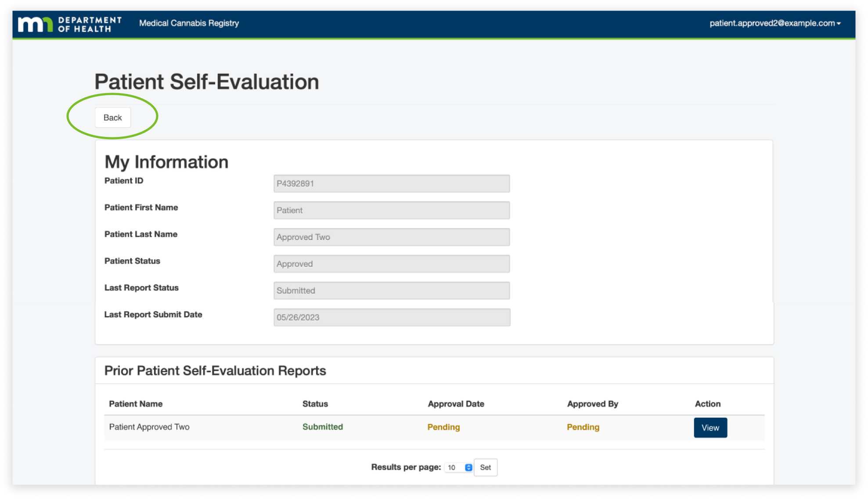Click the Patient First Name field
This screenshot has height=499, width=868.
(391, 210)
